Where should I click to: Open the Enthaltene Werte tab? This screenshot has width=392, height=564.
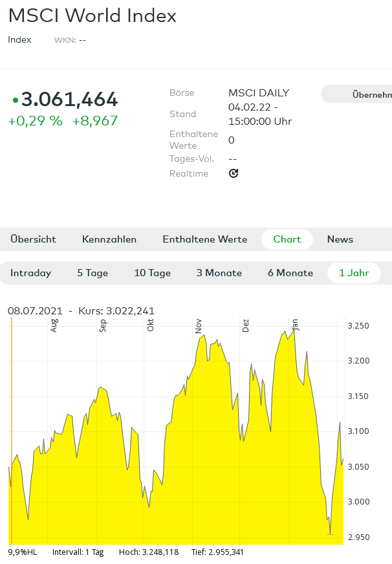click(204, 239)
